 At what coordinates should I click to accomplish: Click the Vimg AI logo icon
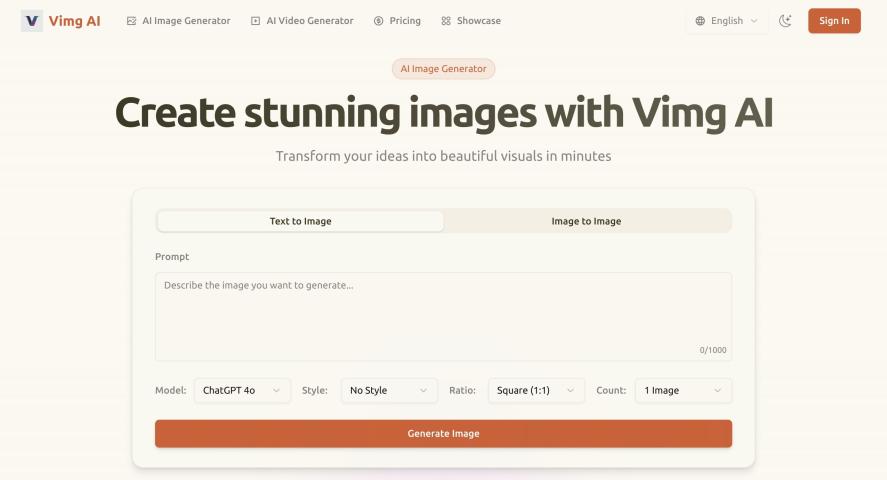pyautogui.click(x=32, y=21)
